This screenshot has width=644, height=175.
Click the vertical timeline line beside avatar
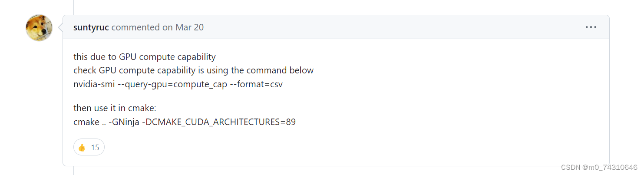coord(74,7)
